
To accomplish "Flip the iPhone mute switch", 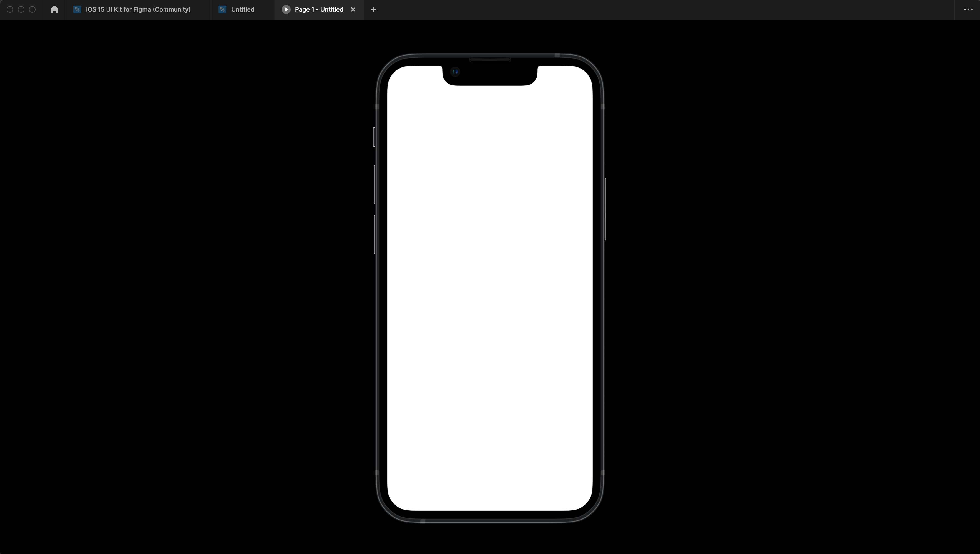I will coord(374,137).
